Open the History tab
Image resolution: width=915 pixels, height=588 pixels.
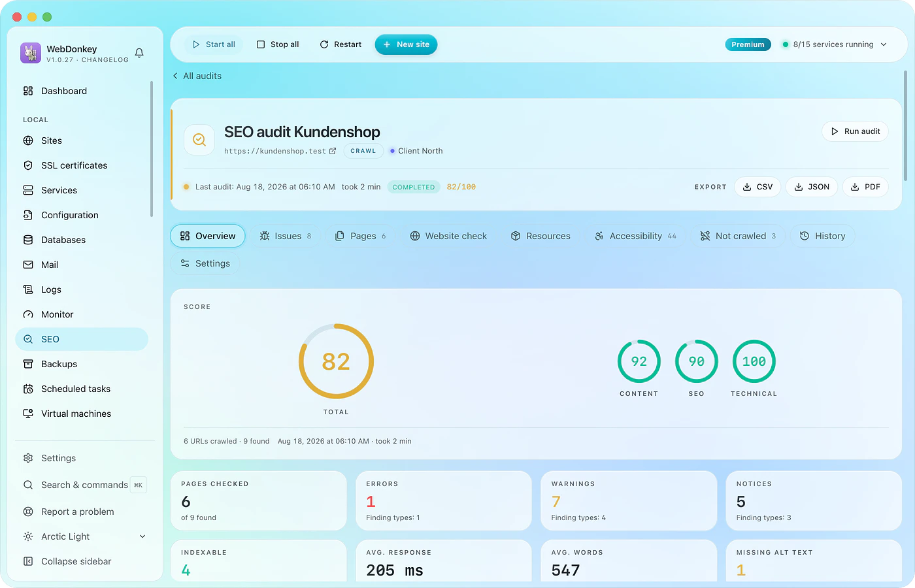(822, 236)
